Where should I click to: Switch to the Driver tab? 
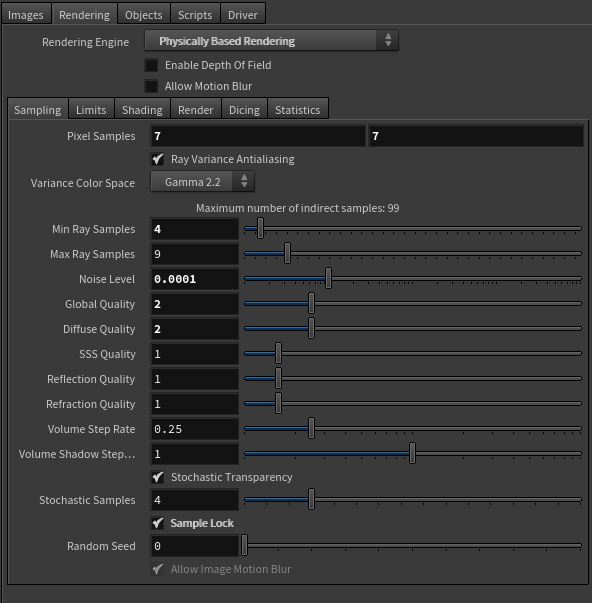[x=243, y=15]
